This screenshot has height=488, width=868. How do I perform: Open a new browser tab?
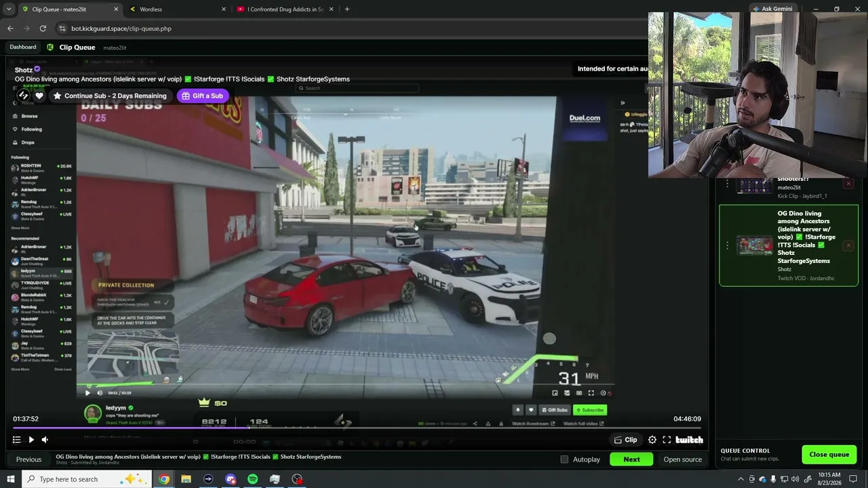[x=347, y=9]
